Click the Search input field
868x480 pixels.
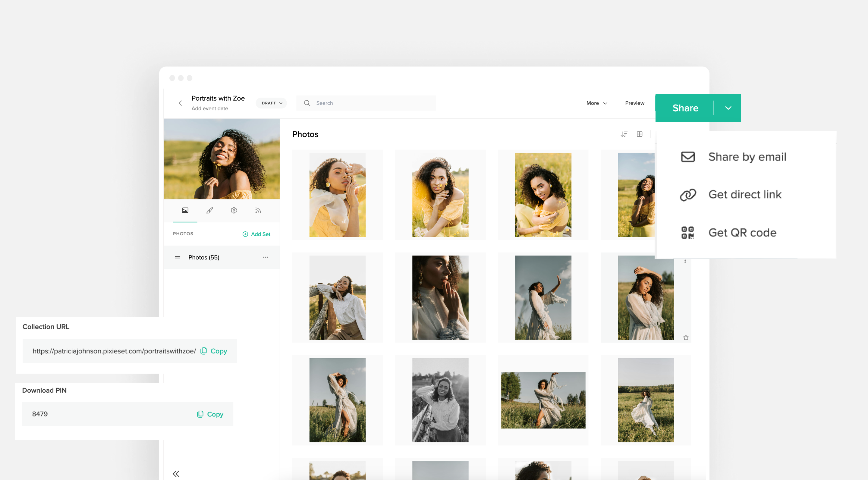point(366,103)
